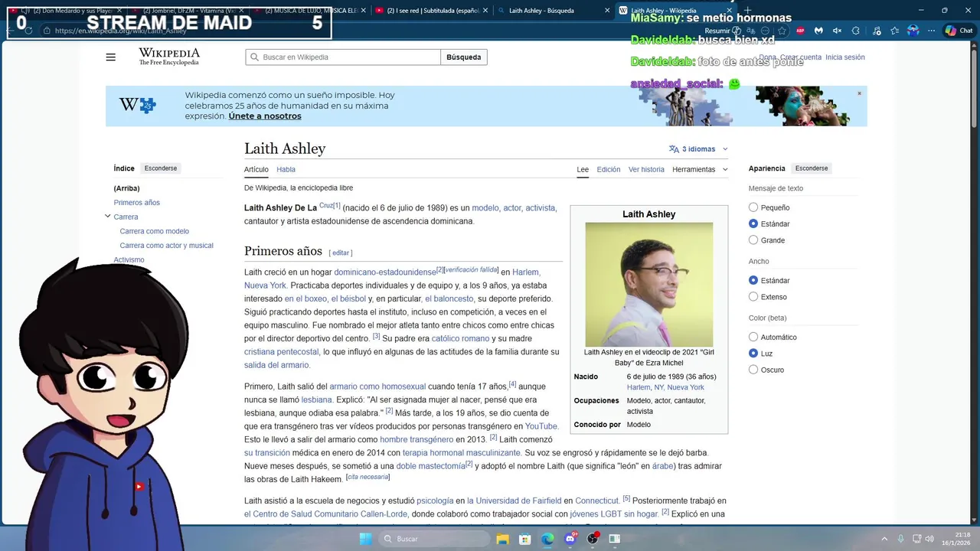This screenshot has width=980, height=551.
Task: Select the Automático color option
Action: point(753,337)
